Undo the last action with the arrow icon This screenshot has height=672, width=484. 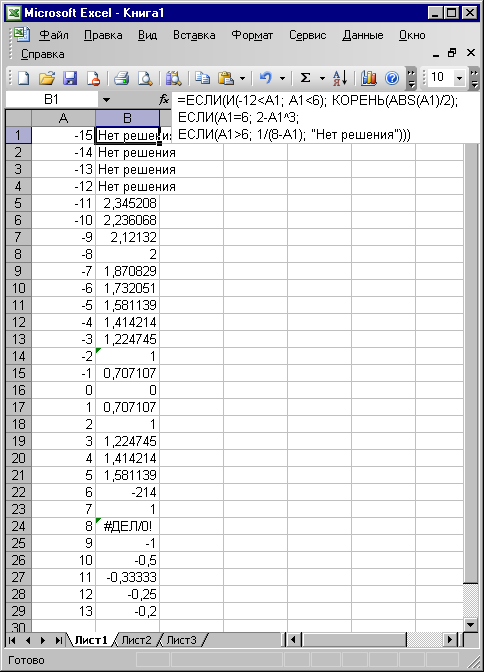tap(266, 78)
